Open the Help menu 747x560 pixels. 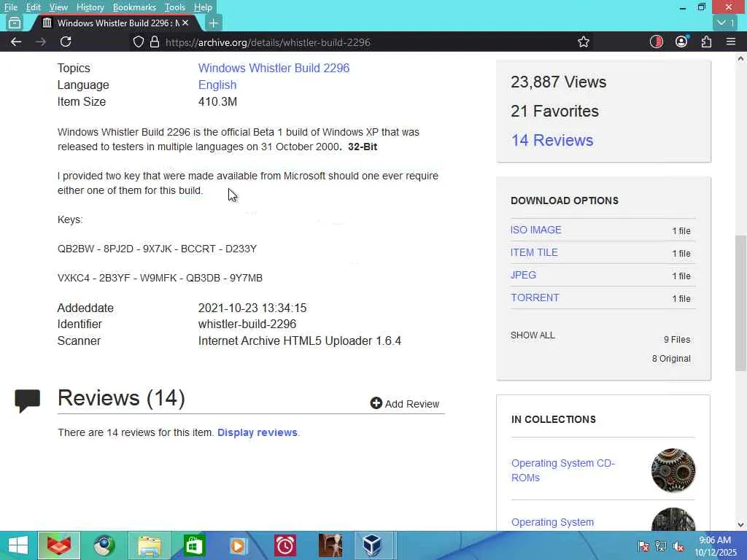203,7
